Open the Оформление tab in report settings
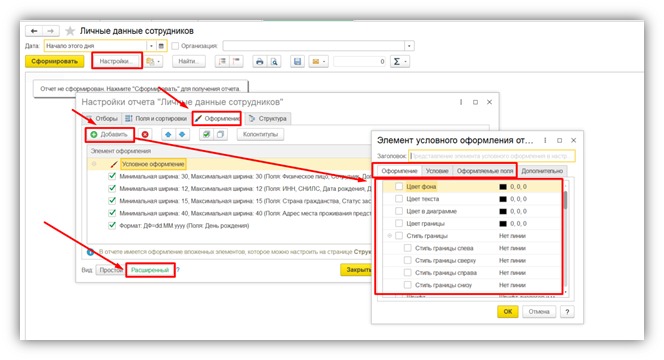Image resolution: width=664 pixels, height=360 pixels. click(x=217, y=119)
